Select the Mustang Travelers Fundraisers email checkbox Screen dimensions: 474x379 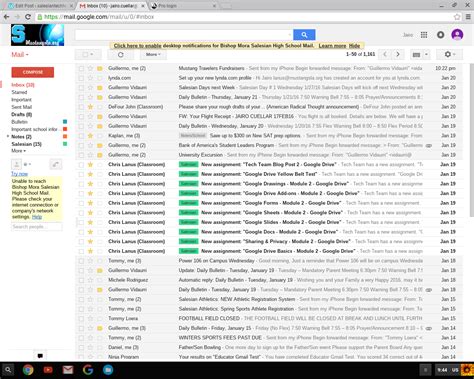(x=81, y=68)
